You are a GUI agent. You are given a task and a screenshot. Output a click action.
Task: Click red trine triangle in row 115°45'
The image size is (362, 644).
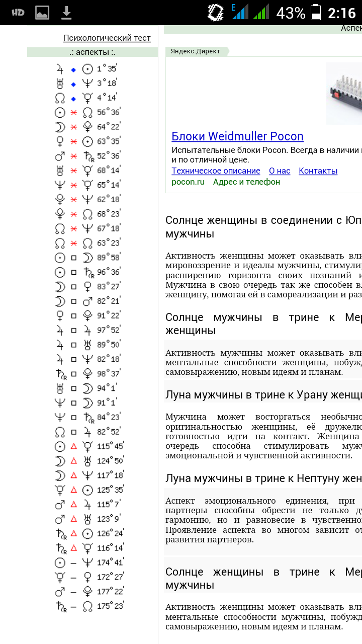coord(73,446)
